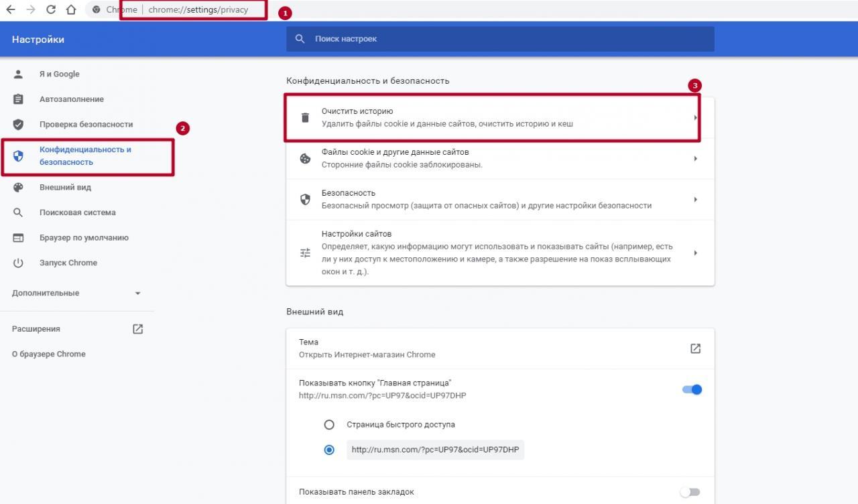The image size is (858, 504).
Task: Click the sliders icon for Настройки сайтов
Action: 305,253
